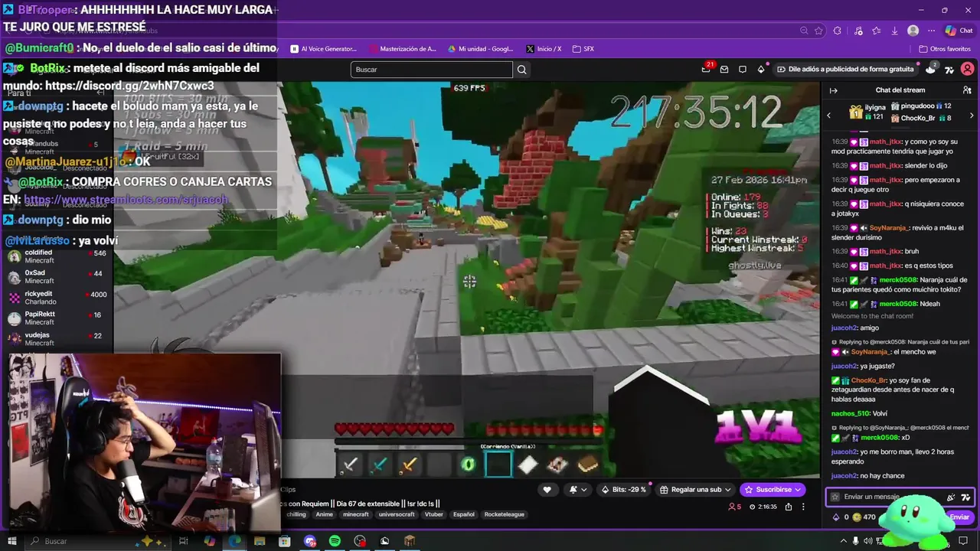Click the bits balance icon below chat
This screenshot has height=551, width=980.
tap(836, 517)
